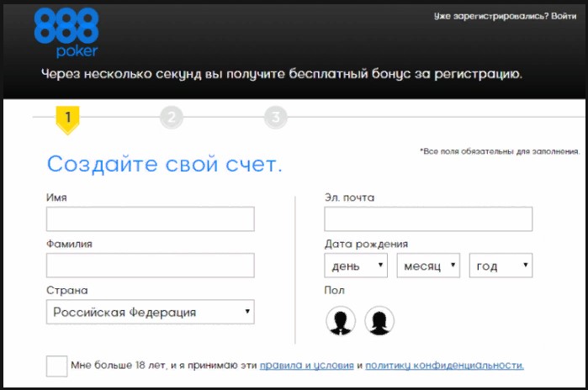Click the 'Все поля обязательны для заполнения' note
This screenshot has height=390, width=588.
(x=500, y=151)
